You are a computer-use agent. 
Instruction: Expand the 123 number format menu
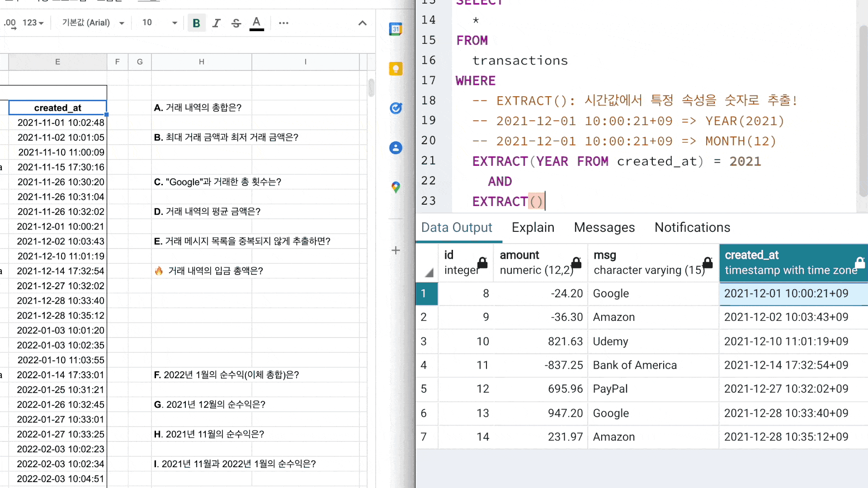[x=33, y=23]
